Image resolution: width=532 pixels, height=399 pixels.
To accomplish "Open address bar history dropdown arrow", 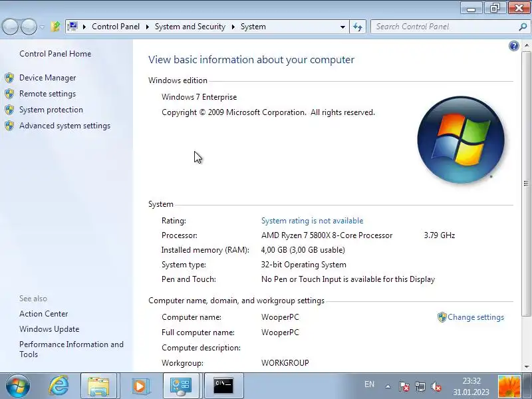I will [342, 27].
